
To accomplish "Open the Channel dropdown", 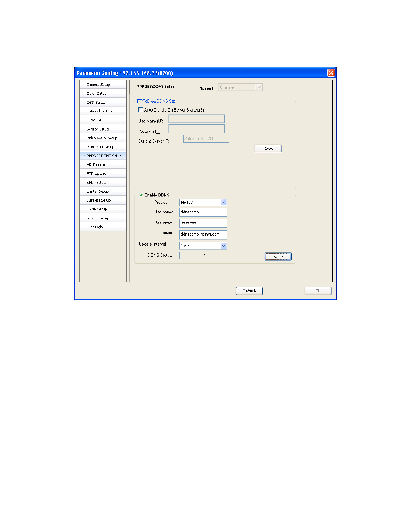I will (240, 87).
